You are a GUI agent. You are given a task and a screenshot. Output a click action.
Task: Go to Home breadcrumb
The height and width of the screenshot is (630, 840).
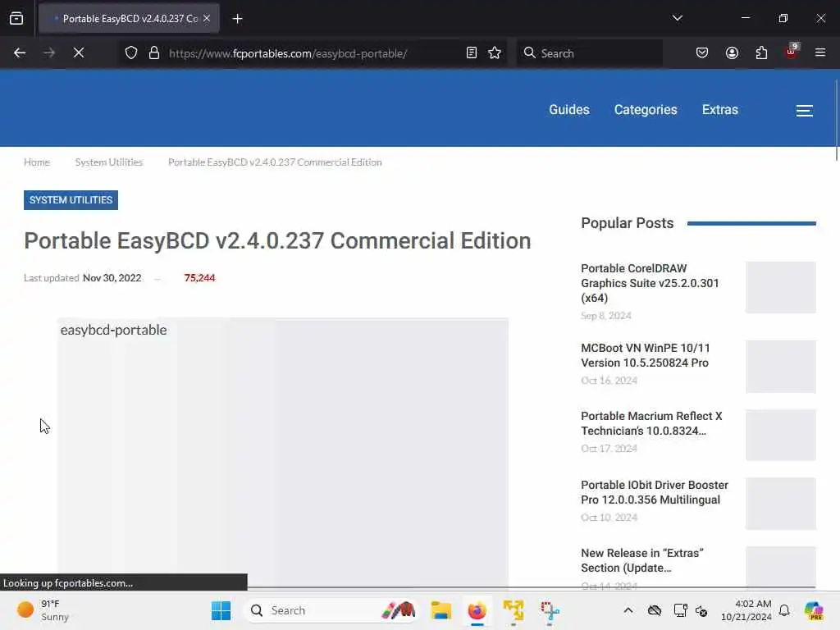36,162
